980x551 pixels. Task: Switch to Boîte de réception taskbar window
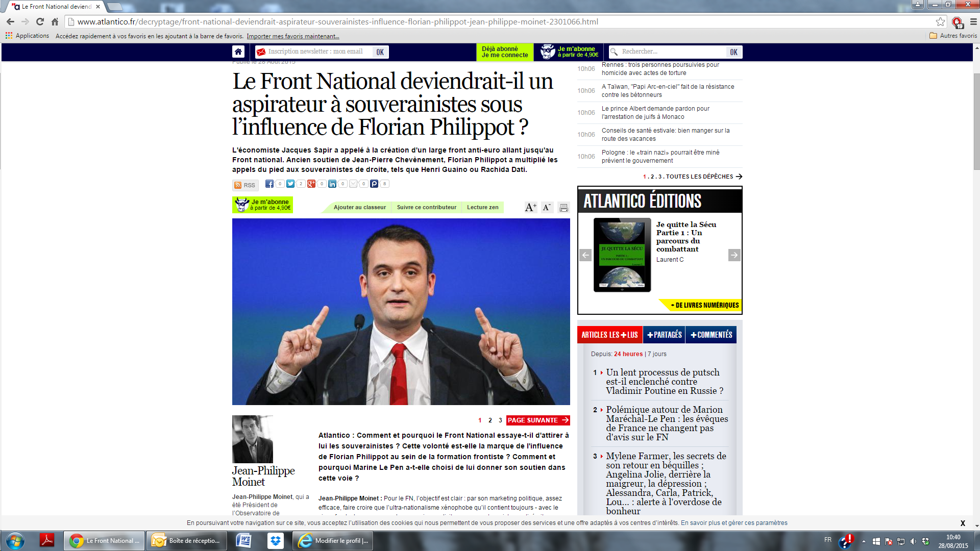[x=186, y=540]
